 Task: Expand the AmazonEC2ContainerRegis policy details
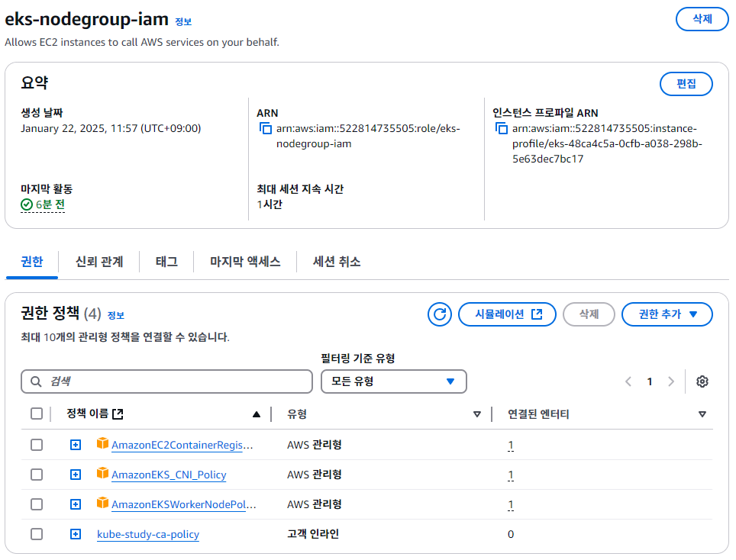pos(76,445)
